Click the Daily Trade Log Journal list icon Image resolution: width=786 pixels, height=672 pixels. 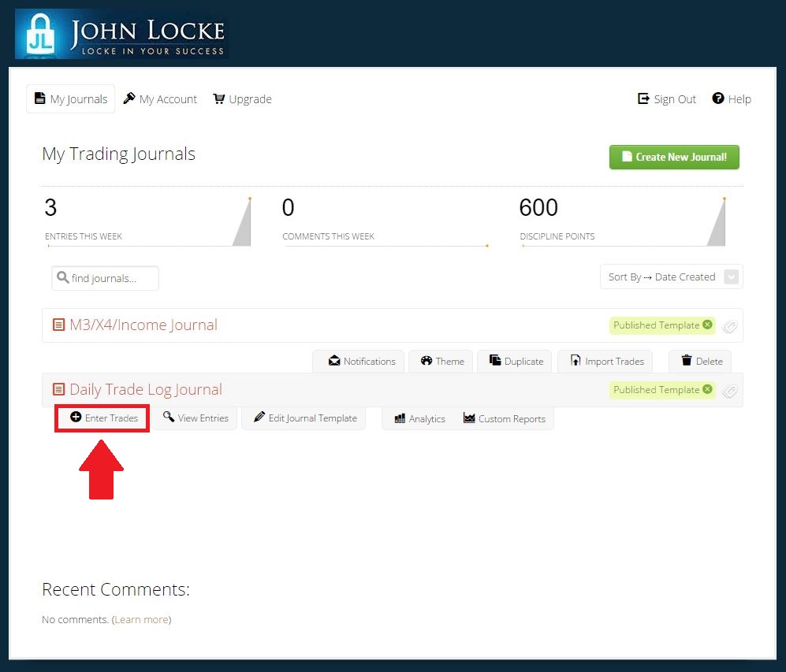pyautogui.click(x=58, y=389)
